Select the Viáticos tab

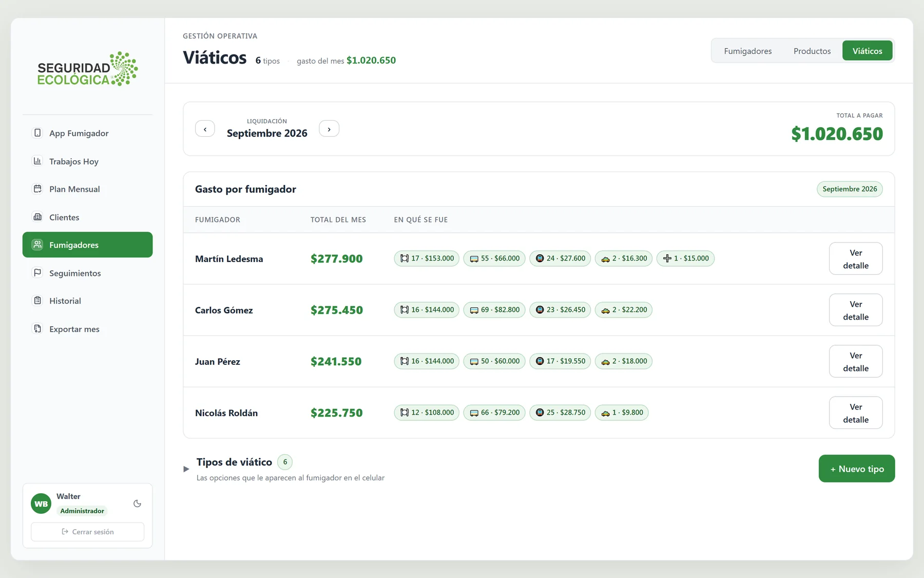[x=868, y=51]
